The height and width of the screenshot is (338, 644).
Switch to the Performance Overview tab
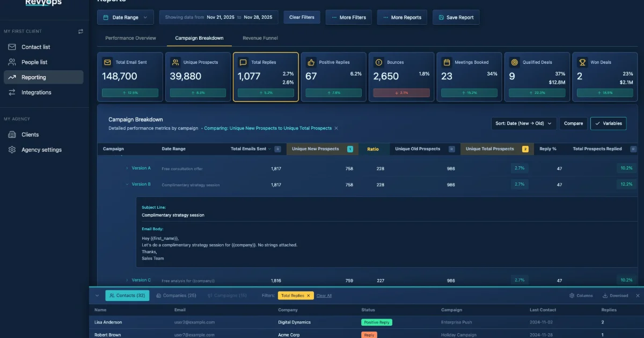[130, 38]
